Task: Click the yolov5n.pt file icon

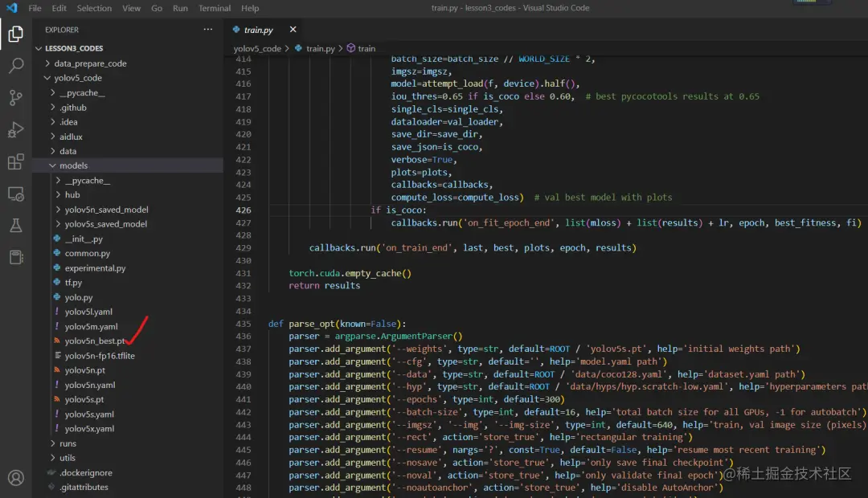Action: click(x=56, y=369)
